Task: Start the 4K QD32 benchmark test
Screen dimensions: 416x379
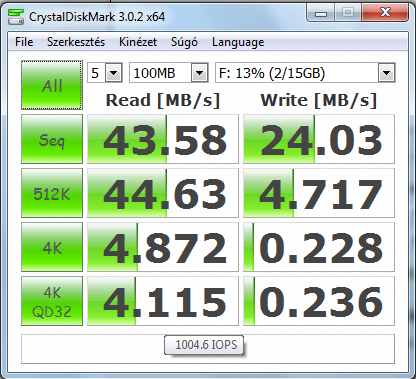Action: [x=52, y=301]
